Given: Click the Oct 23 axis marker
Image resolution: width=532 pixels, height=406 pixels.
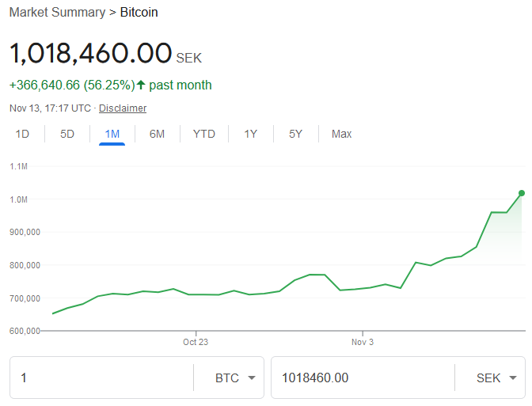Looking at the screenshot, I should coord(196,342).
